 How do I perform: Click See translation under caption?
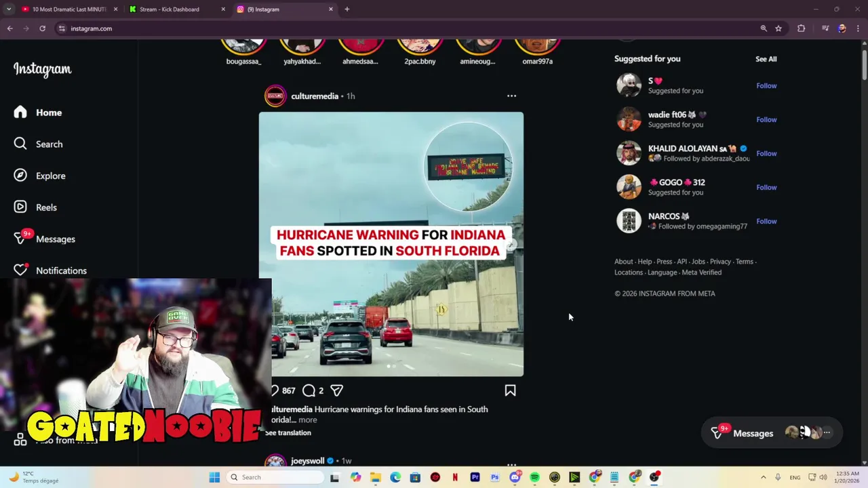tap(288, 432)
